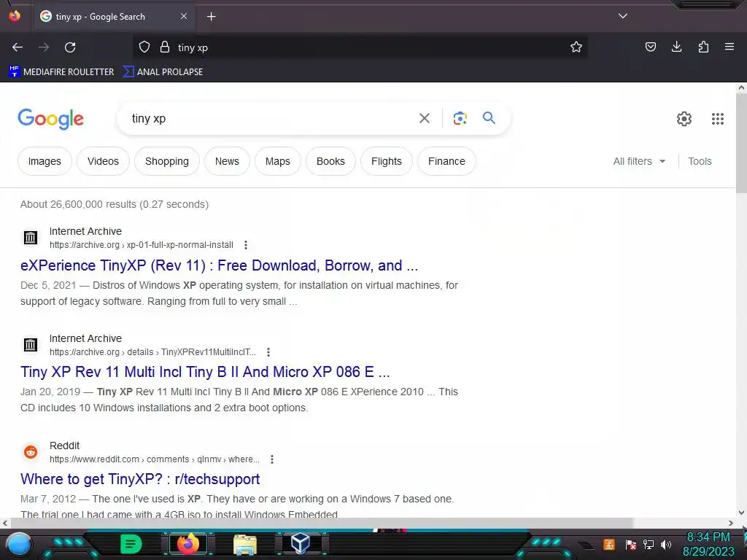Click the site security padlock icon
Screen dimensions: 747x560
[165, 47]
